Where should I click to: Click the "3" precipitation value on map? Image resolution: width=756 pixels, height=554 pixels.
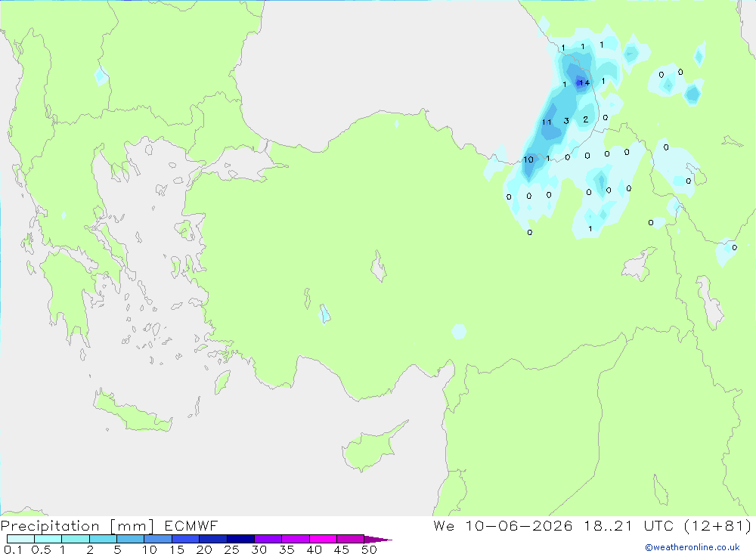[x=566, y=121]
